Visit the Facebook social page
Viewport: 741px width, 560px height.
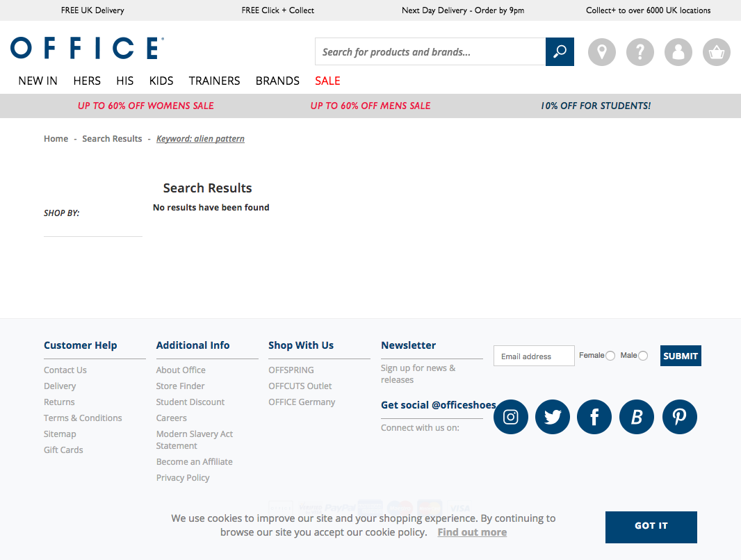pyautogui.click(x=594, y=417)
